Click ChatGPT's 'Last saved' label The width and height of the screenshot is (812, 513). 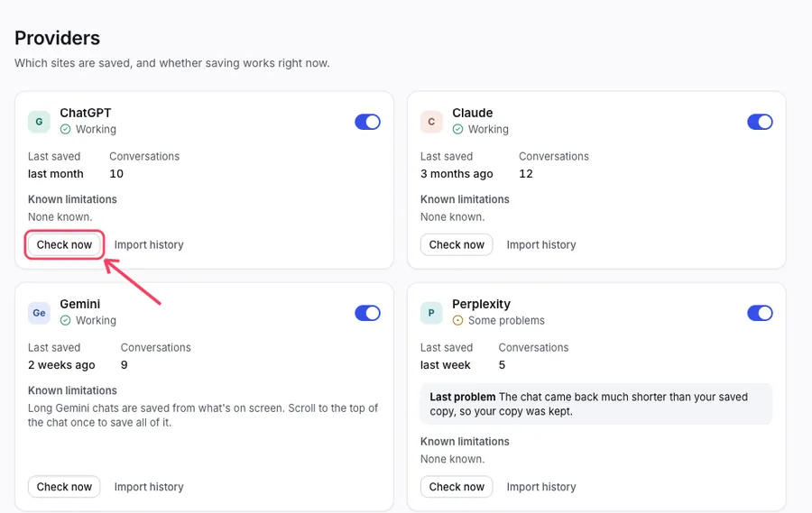[x=54, y=156]
